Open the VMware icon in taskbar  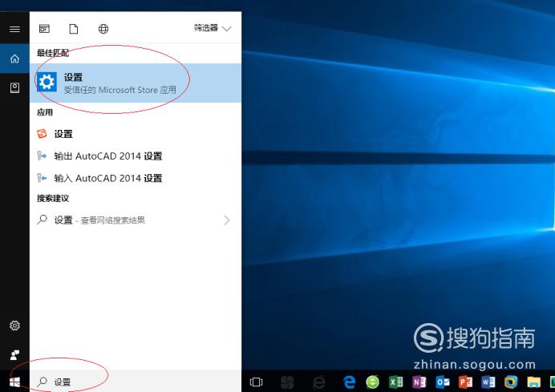point(511,382)
